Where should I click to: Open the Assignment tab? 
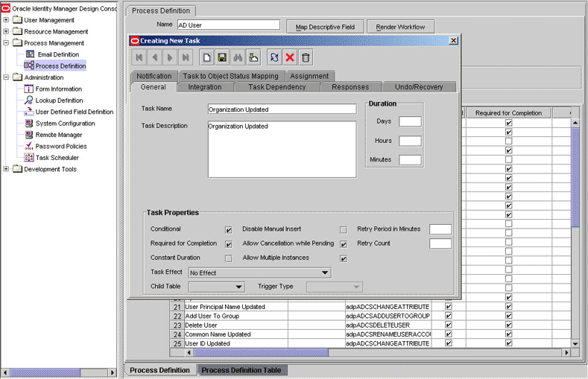click(309, 76)
